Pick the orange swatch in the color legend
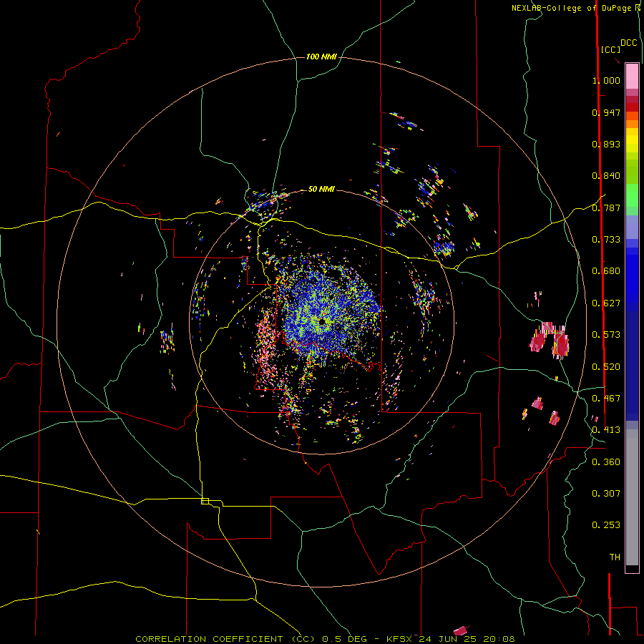The image size is (644, 644). [x=632, y=124]
